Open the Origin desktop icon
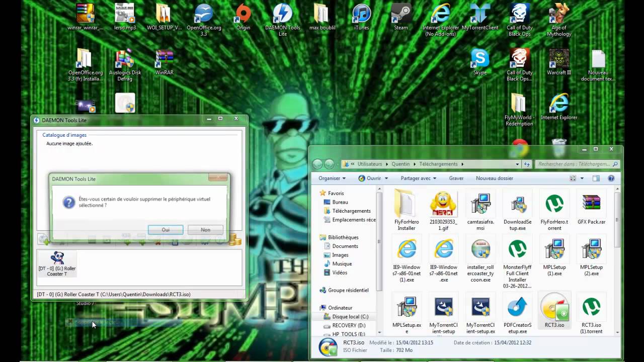The image size is (644, 362). tap(243, 18)
